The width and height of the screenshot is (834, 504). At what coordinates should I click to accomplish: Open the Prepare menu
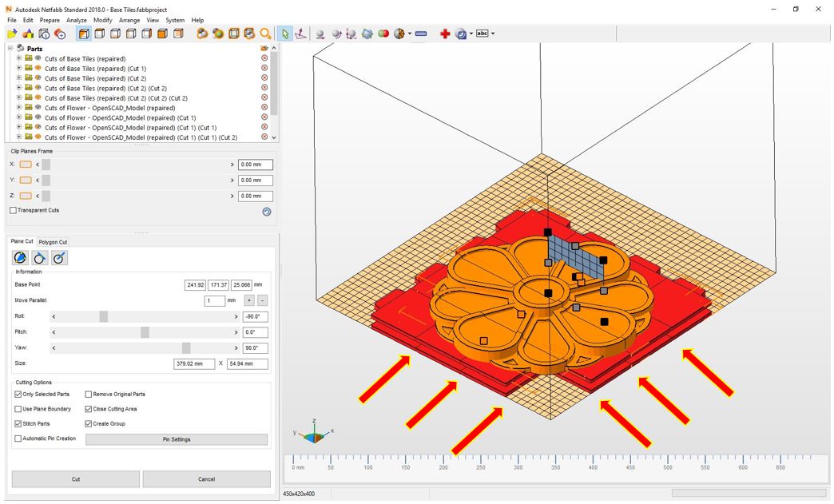pyautogui.click(x=50, y=20)
